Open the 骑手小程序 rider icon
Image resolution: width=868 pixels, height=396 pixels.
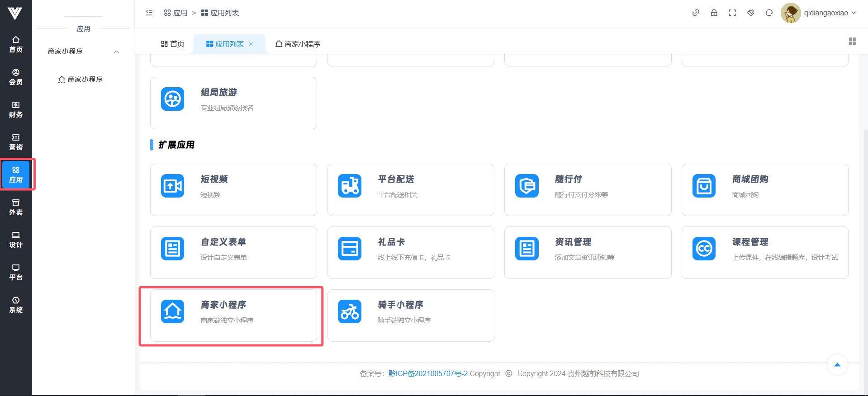coord(350,311)
